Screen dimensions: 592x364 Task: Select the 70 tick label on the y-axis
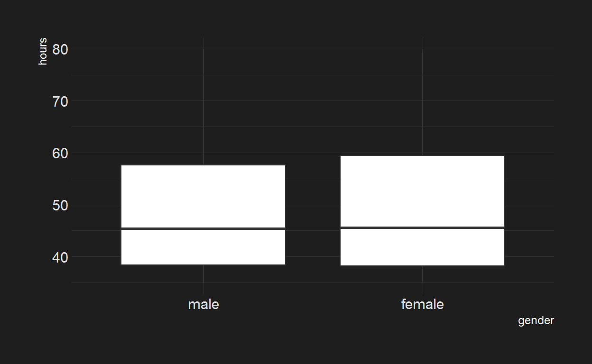point(60,101)
